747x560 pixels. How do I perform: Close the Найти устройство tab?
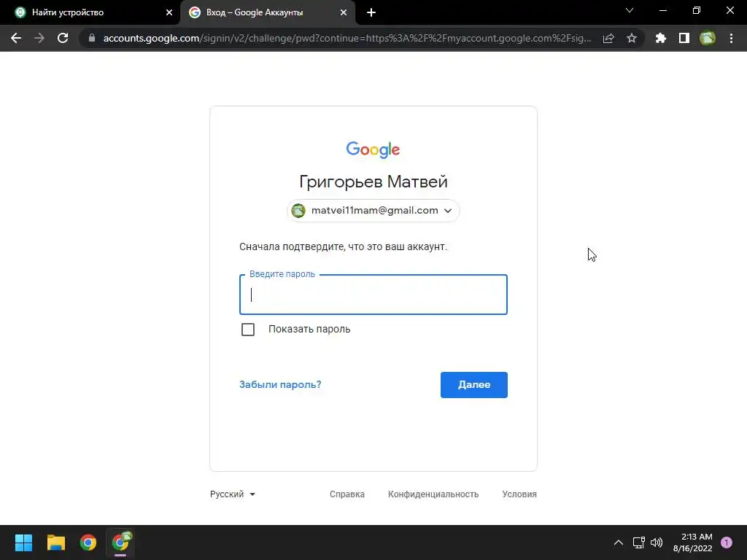coord(169,12)
